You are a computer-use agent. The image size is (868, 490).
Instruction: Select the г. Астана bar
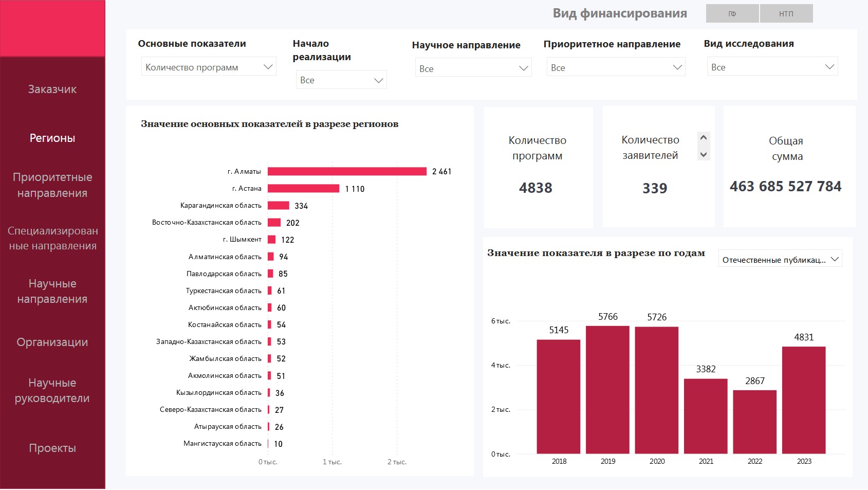[x=303, y=189]
